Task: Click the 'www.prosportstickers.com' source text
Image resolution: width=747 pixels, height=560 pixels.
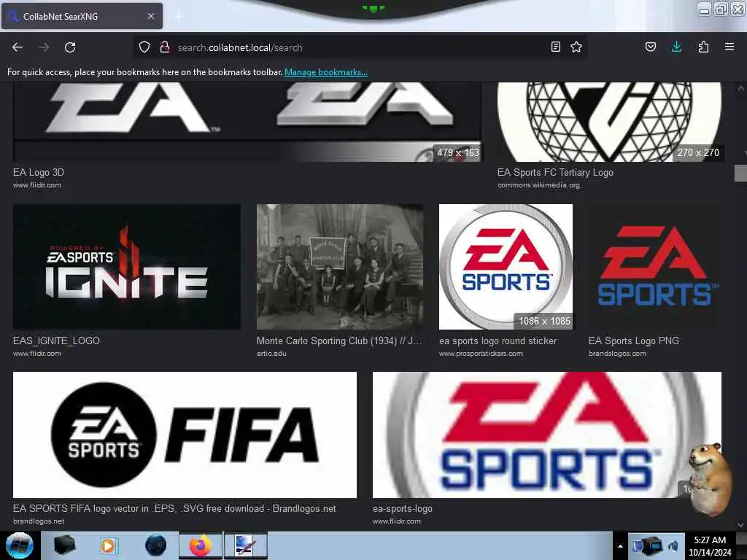Action: (481, 354)
